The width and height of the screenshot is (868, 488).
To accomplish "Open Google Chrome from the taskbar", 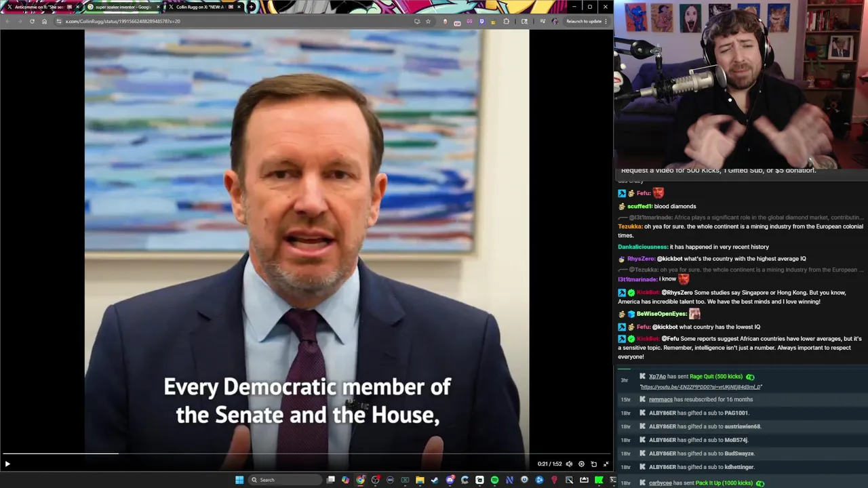I will 360,480.
